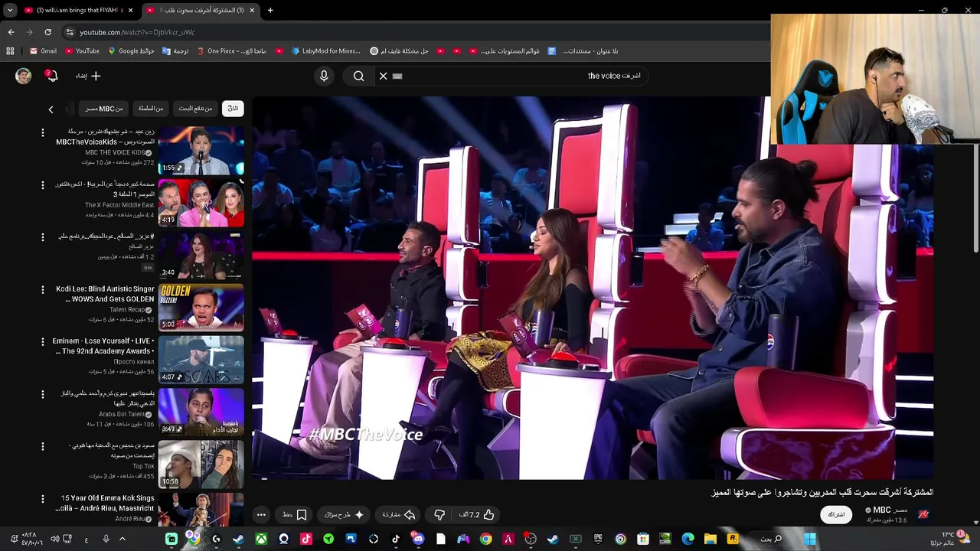The height and width of the screenshot is (551, 980).
Task: Open YouTube notifications bell
Action: coord(51,76)
